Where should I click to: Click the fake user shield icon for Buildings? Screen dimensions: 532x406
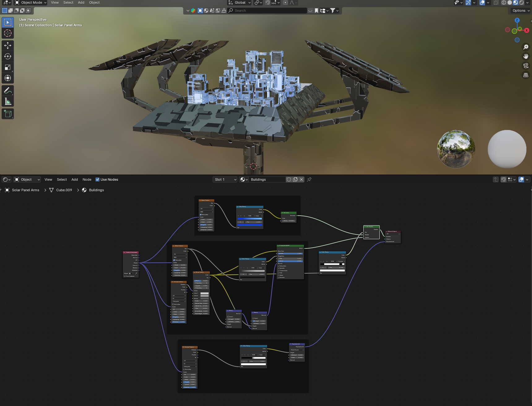coord(289,179)
